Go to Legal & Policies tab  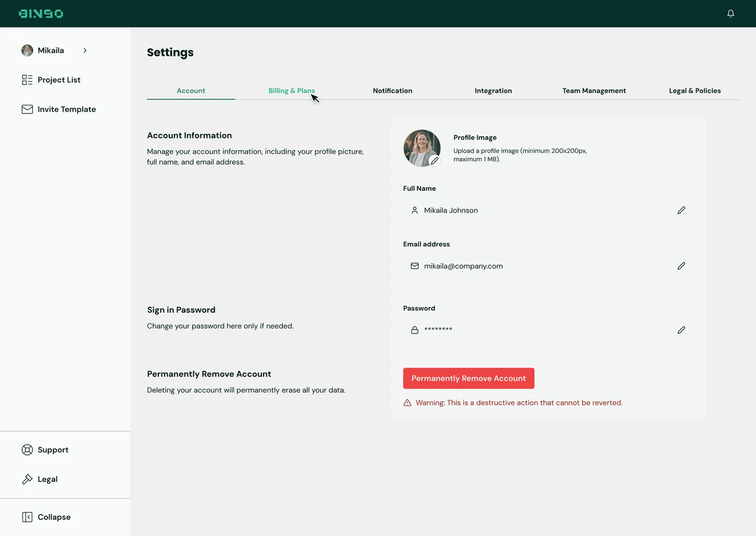(695, 91)
